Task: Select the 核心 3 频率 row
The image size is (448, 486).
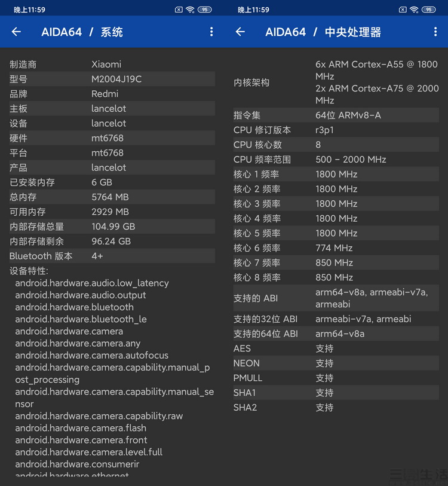Action: coord(336,204)
